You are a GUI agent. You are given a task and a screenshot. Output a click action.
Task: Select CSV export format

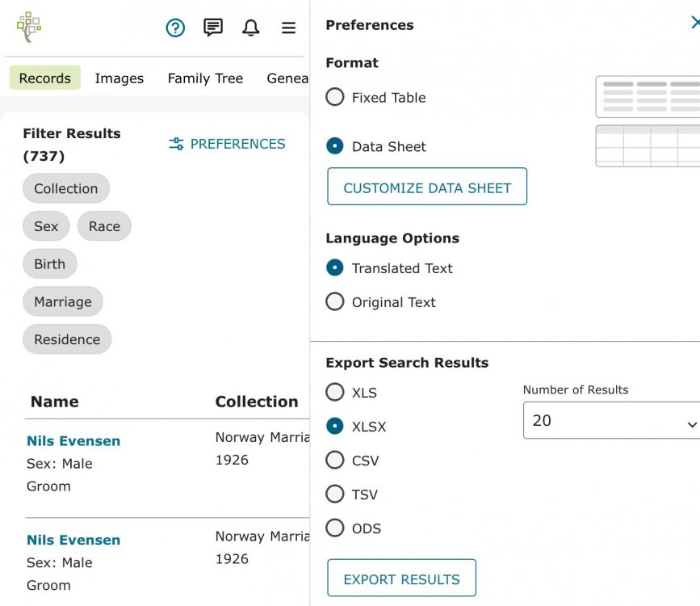[335, 461]
